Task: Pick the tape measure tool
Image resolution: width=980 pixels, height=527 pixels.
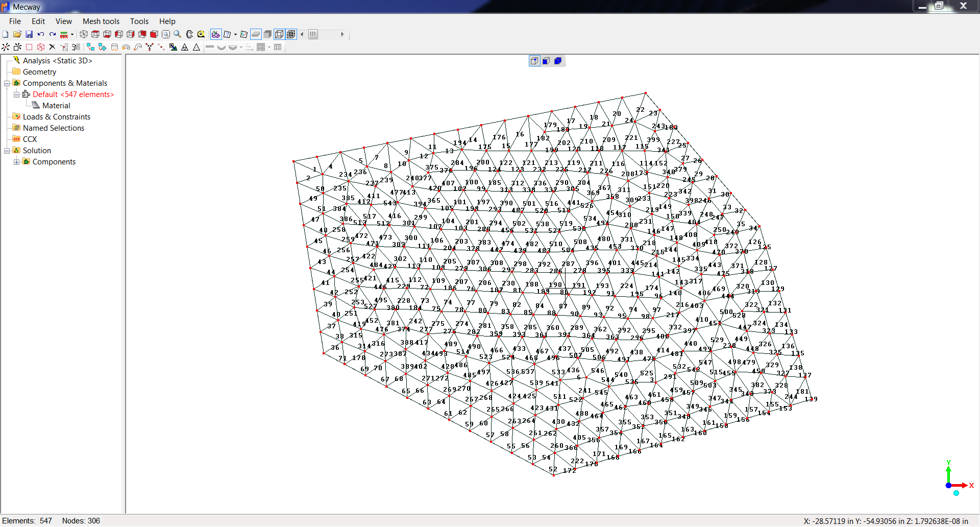Action: 201,34
